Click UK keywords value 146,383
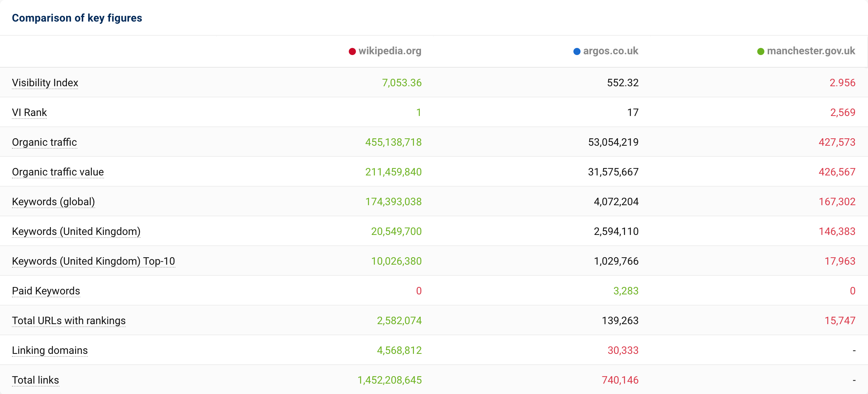This screenshot has width=868, height=394. tap(837, 231)
